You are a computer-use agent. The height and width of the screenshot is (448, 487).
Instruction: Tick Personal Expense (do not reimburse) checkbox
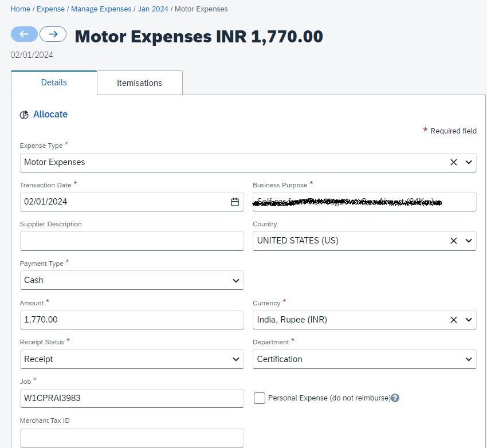tap(260, 398)
